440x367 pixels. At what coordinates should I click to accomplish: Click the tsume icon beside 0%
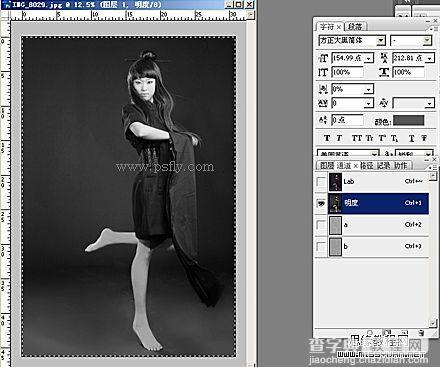coord(323,89)
